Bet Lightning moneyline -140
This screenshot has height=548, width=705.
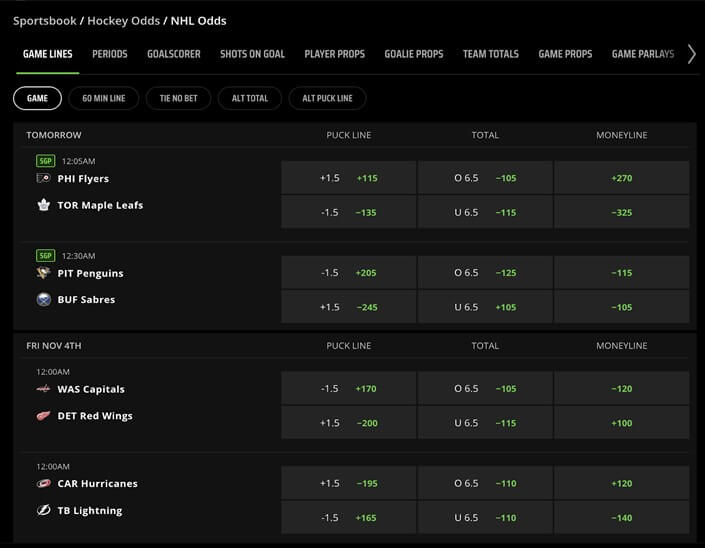622,517
